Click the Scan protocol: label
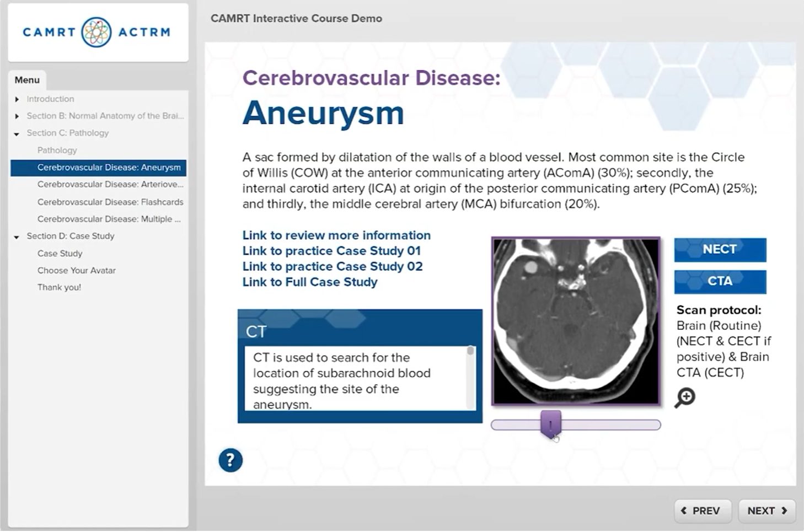 coord(719,310)
